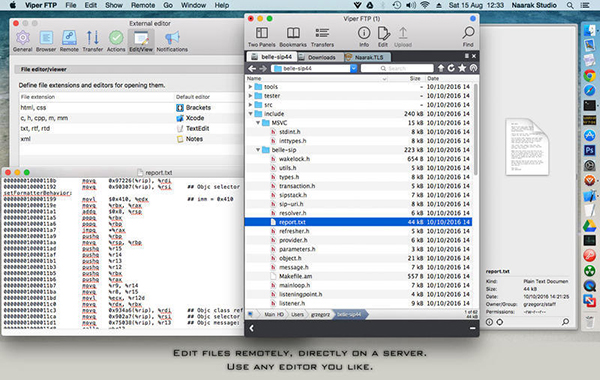Viewport: 600px width, 380px height.
Task: Open Chrome from the Dock
Action: (x=589, y=75)
